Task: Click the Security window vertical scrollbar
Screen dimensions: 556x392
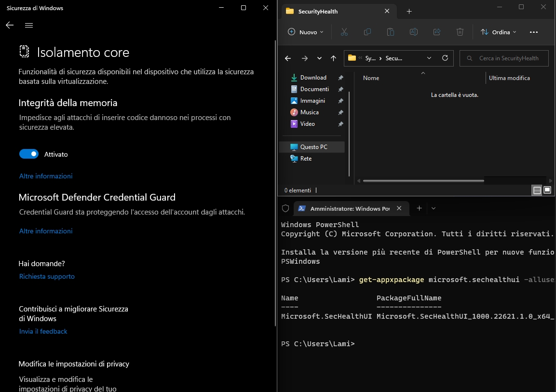Action: click(x=275, y=183)
